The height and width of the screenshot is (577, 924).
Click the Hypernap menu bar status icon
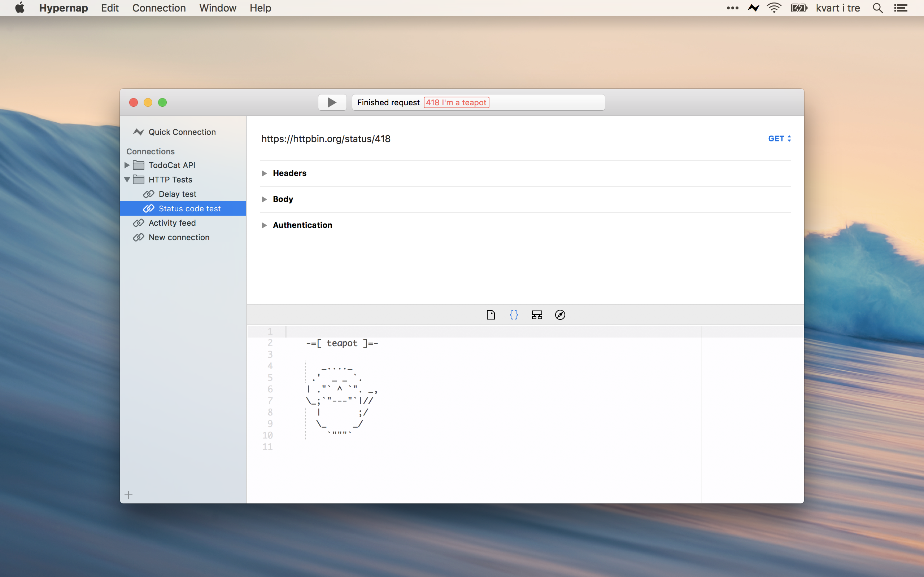coord(753,8)
